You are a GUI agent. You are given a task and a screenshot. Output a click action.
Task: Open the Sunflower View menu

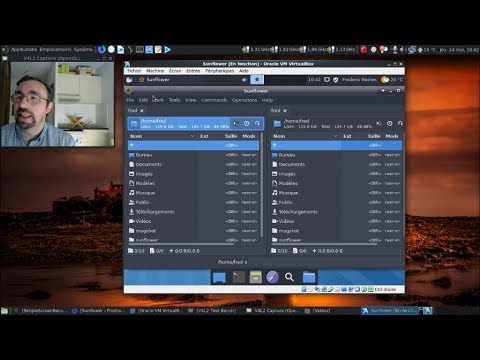(191, 100)
